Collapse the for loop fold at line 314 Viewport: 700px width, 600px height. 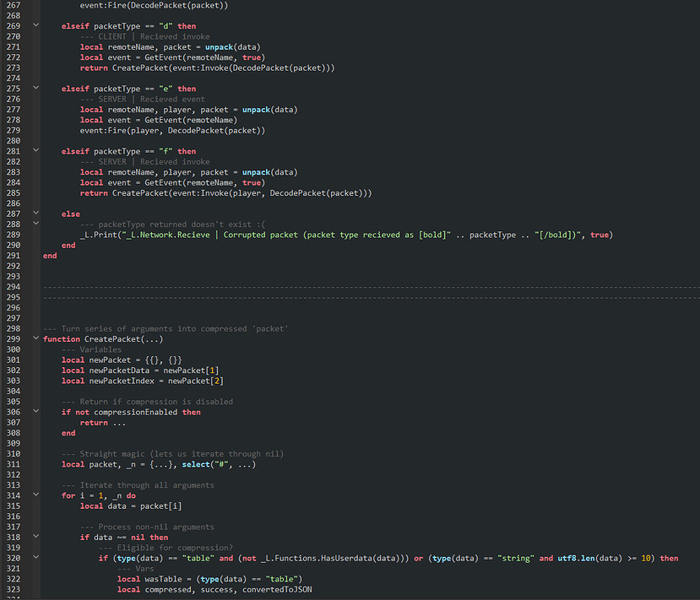36,495
